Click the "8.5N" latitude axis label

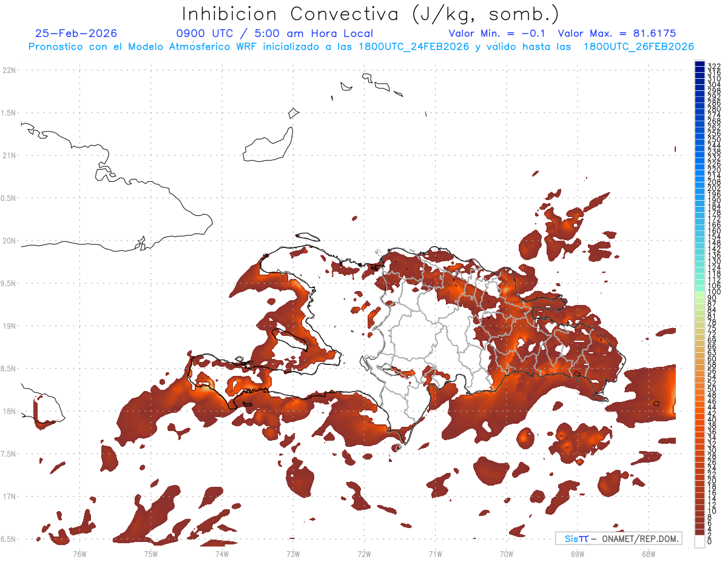(x=9, y=369)
